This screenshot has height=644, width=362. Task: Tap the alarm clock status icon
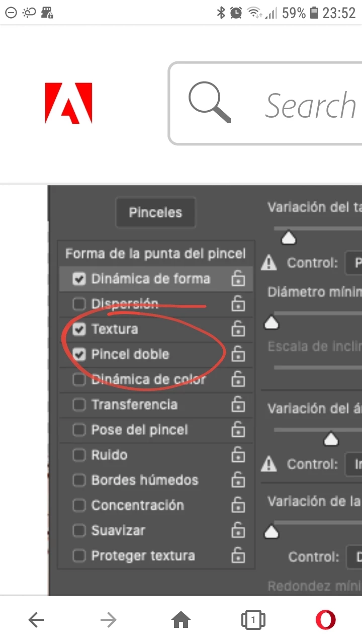pos(236,13)
